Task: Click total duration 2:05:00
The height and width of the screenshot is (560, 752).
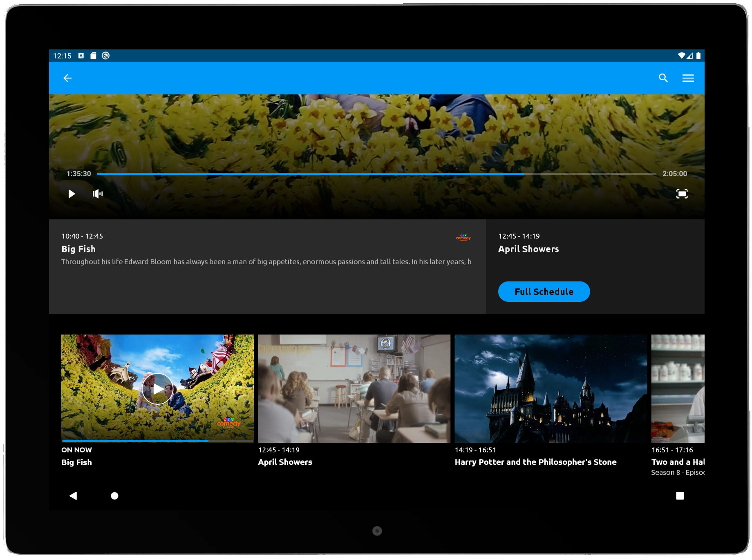Action: pyautogui.click(x=675, y=174)
